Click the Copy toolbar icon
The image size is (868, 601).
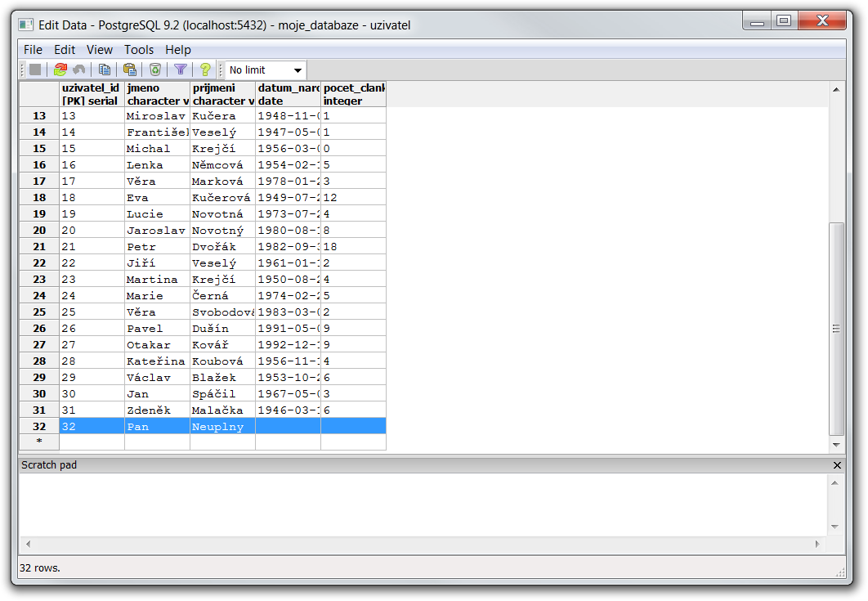tap(104, 70)
